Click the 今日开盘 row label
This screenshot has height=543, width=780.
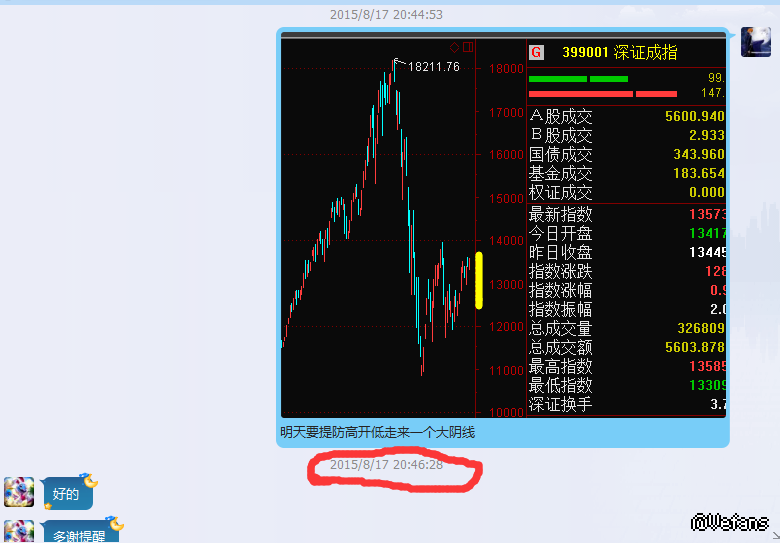click(561, 233)
